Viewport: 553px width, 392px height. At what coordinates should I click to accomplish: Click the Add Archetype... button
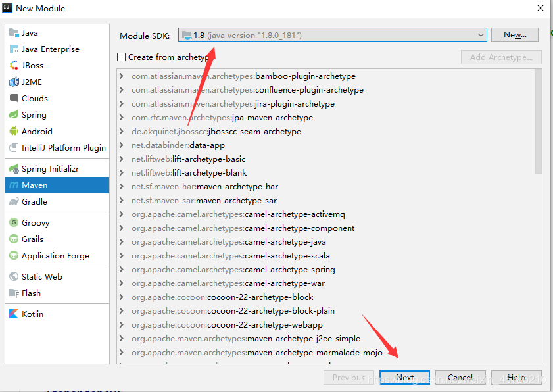501,57
